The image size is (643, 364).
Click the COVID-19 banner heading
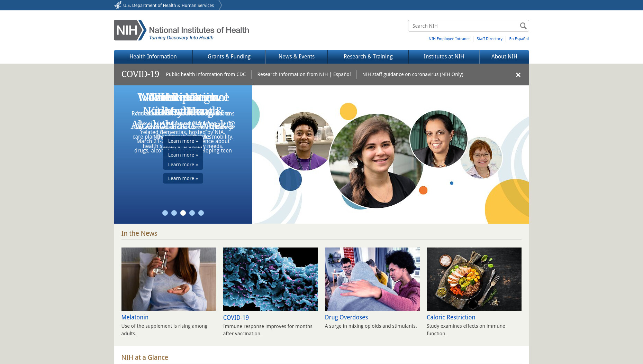[x=140, y=74]
